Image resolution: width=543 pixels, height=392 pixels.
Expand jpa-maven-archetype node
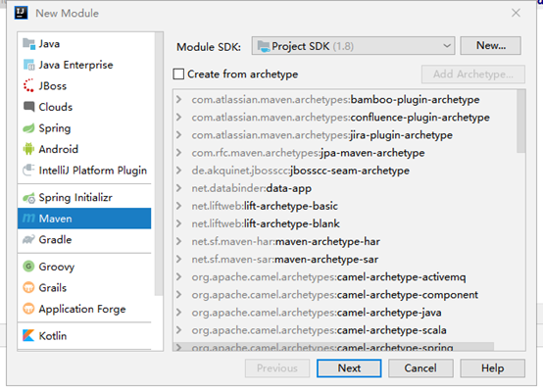pos(179,153)
